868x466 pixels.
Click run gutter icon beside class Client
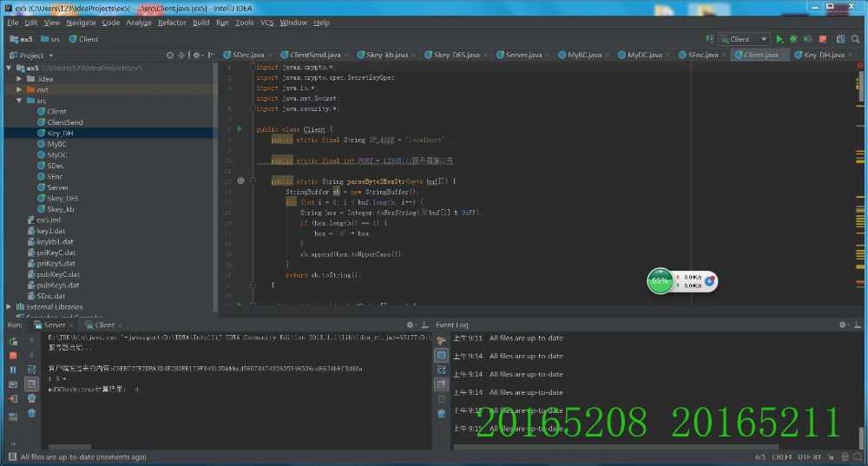tap(240, 129)
